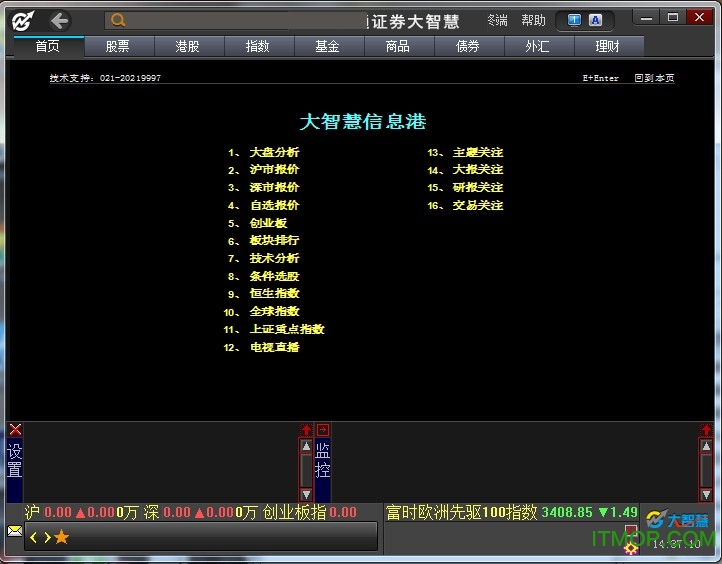The image size is (722, 564).
Task: Click 技术支持 phone number text
Action: pyautogui.click(x=105, y=78)
